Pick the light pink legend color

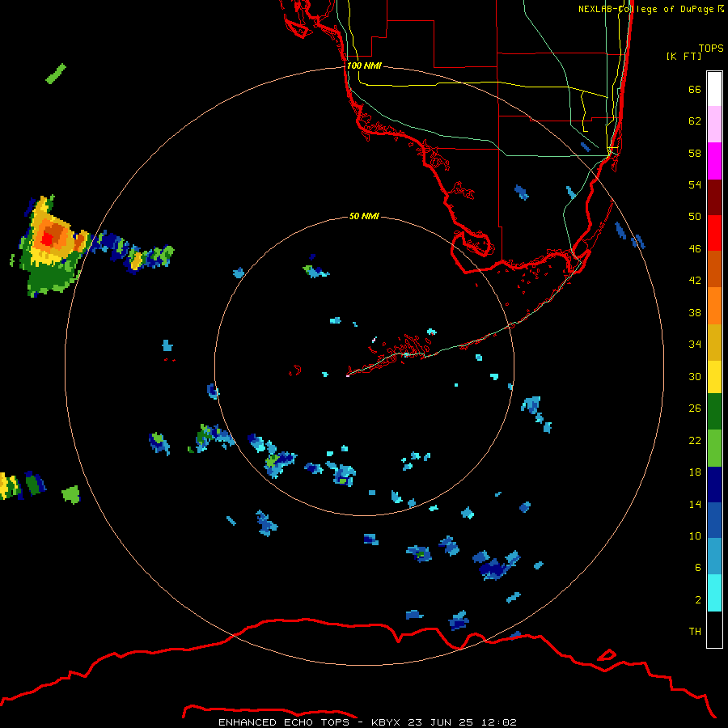coord(714,125)
